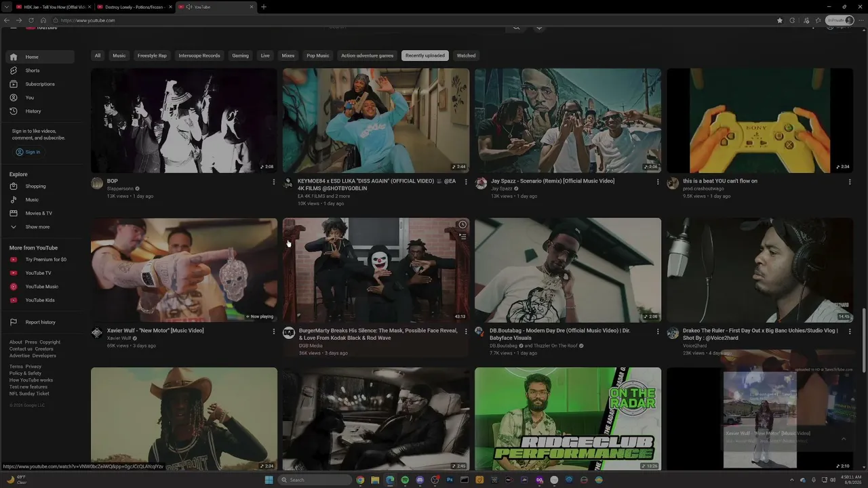Open the Slappersonn channel avatar
The width and height of the screenshot is (868, 488).
point(97,183)
